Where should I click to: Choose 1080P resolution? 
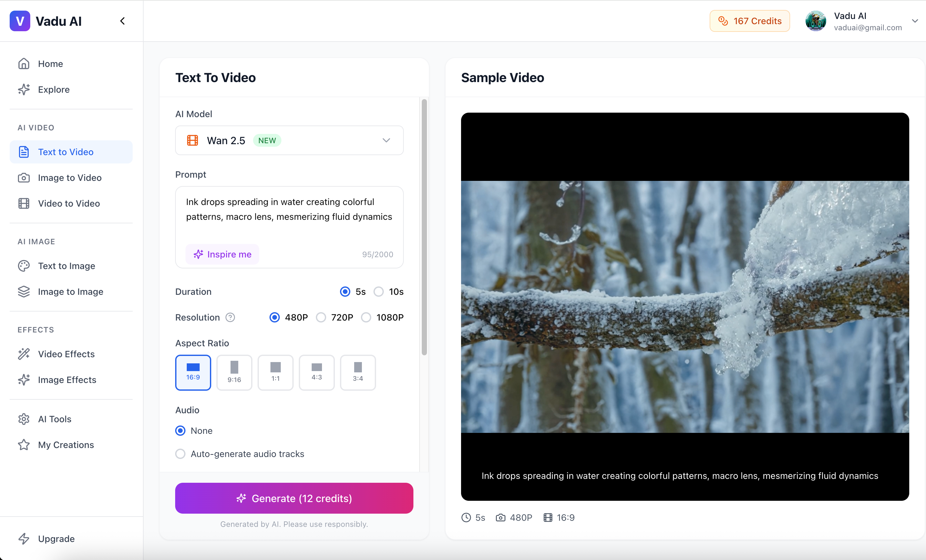click(366, 317)
